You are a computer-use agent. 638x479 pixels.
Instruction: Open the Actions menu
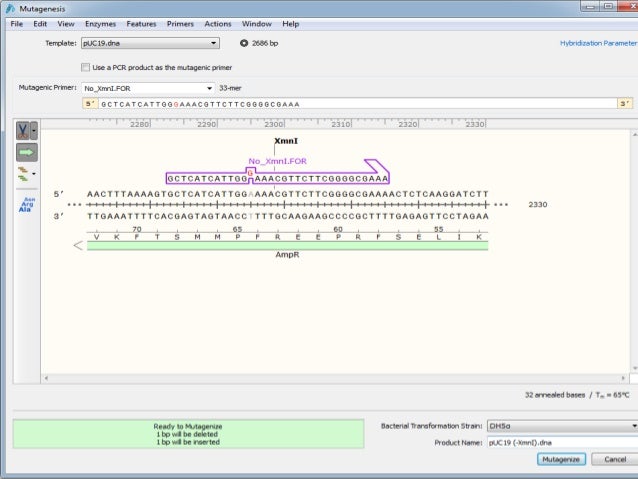click(x=218, y=24)
